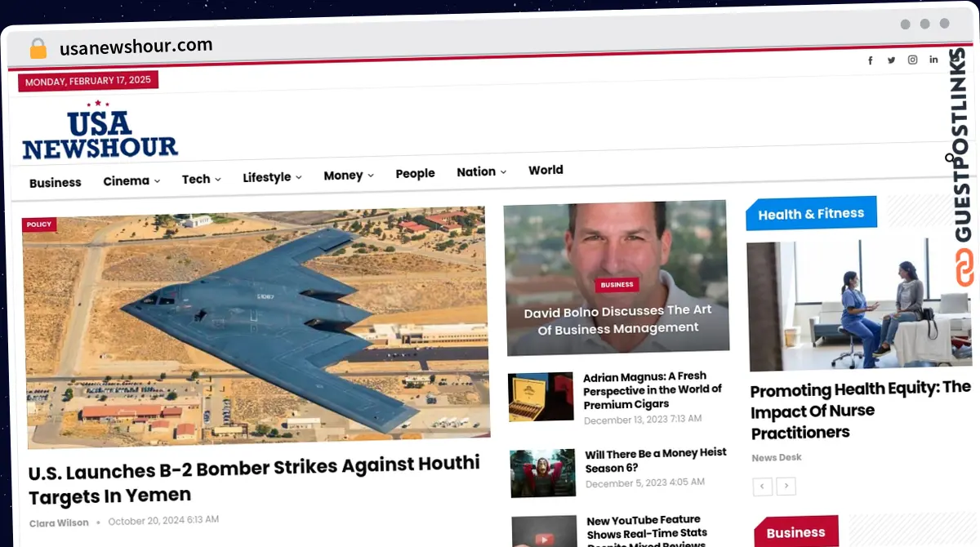Click the USA Newshour logo
The width and height of the screenshot is (980, 547).
point(100,131)
